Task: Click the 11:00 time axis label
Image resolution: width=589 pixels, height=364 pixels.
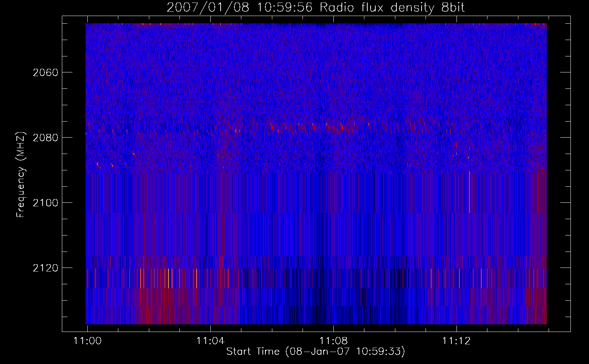Action: coord(87,341)
